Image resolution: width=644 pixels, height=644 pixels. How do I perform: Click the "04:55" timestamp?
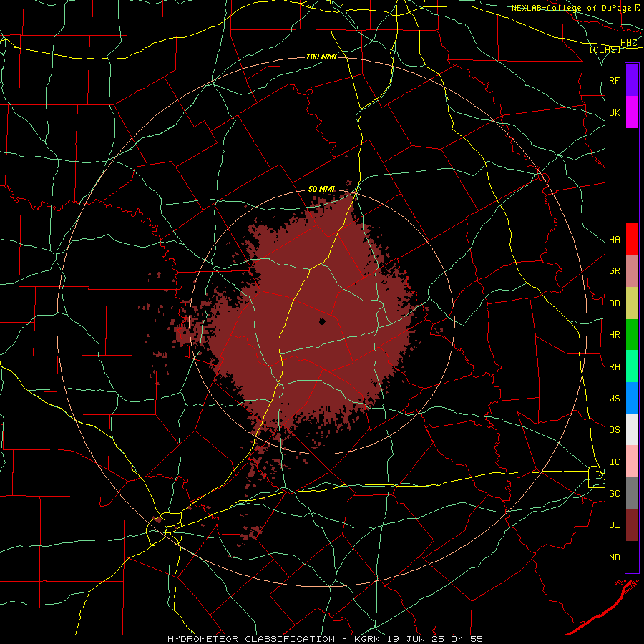(467, 639)
